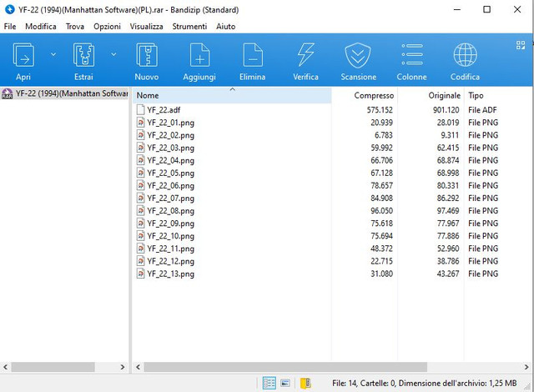Image resolution: width=534 pixels, height=392 pixels.
Task: Switch to details list view icon
Action: point(269,383)
